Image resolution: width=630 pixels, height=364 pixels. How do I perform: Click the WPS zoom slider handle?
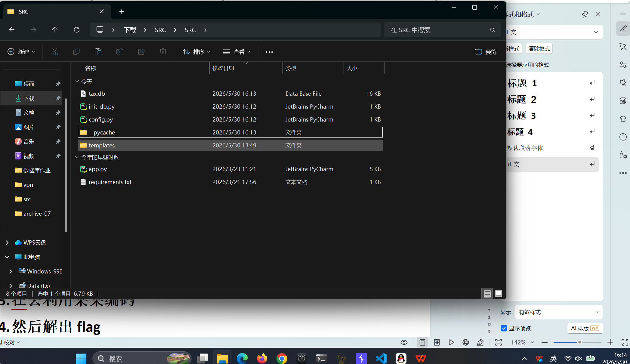point(579,342)
